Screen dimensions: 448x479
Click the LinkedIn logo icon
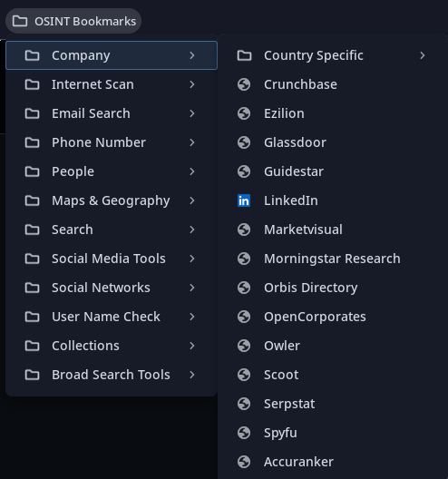pyautogui.click(x=244, y=200)
